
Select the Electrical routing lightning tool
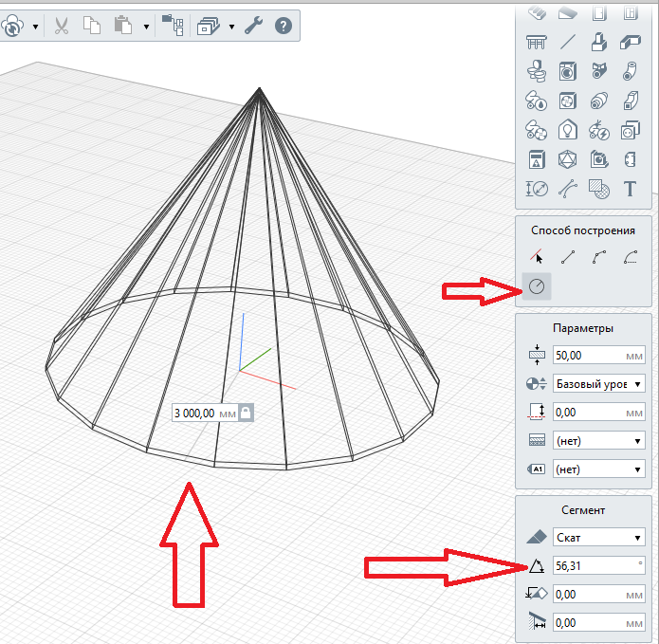point(599,130)
